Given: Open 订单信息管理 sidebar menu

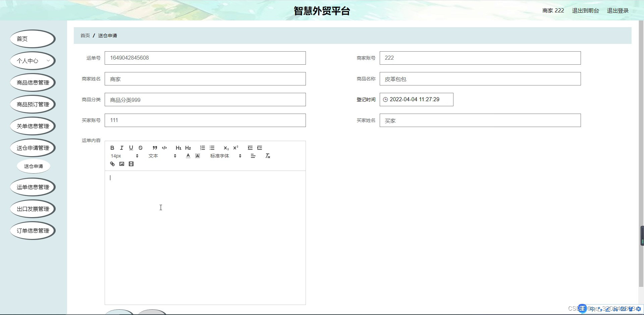Looking at the screenshot, I should point(33,231).
